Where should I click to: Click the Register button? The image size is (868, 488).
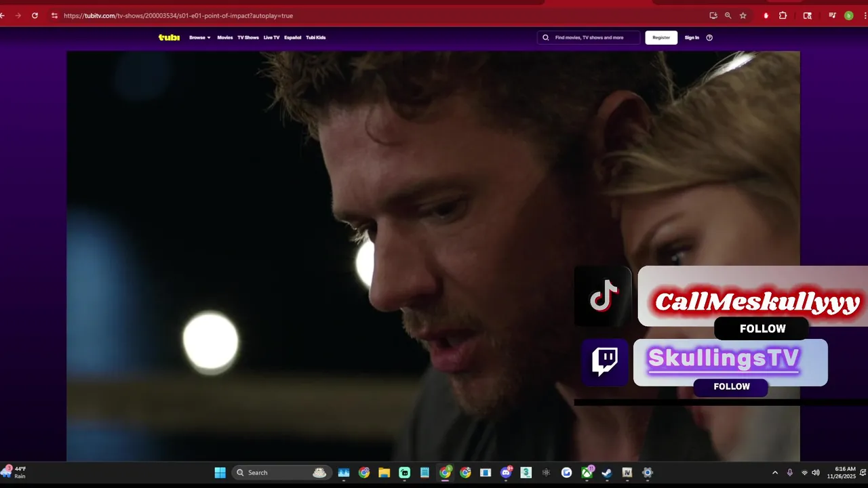[661, 37]
